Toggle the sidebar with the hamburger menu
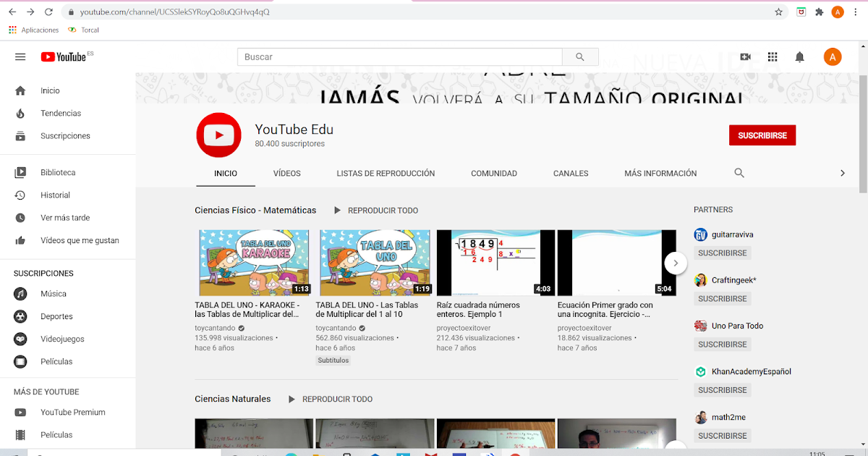The width and height of the screenshot is (868, 456). pyautogui.click(x=20, y=56)
